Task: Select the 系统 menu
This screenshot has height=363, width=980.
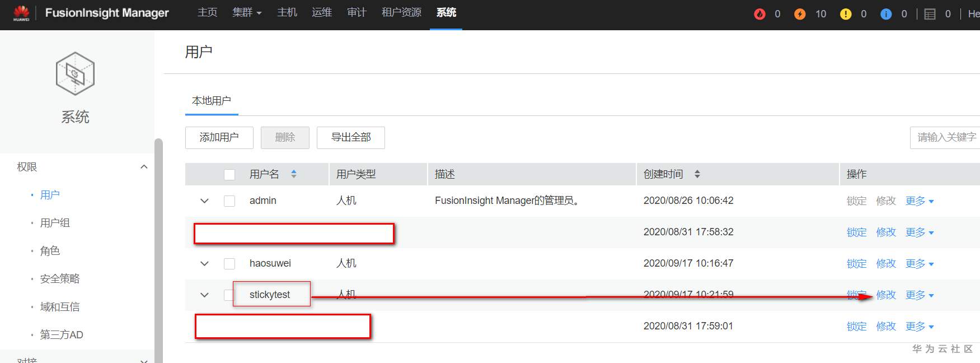Action: [446, 12]
